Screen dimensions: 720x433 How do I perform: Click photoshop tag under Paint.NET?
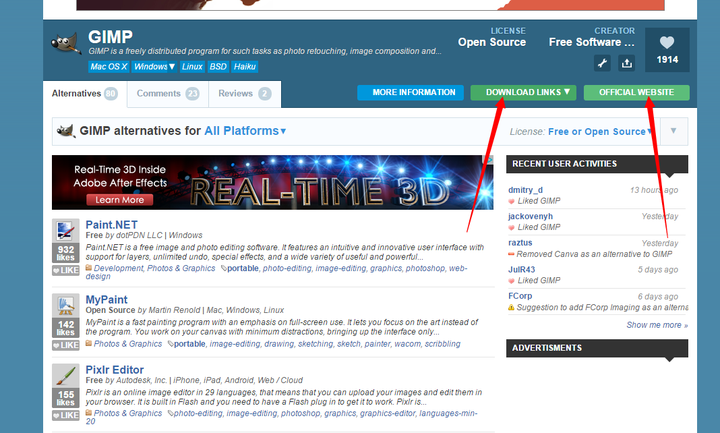pyautogui.click(x=425, y=268)
